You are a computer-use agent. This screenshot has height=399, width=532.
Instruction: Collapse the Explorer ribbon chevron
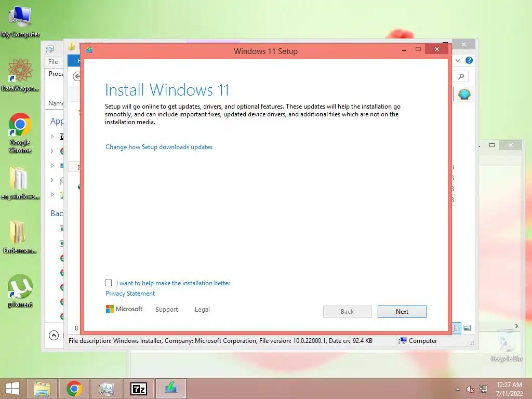[x=458, y=60]
